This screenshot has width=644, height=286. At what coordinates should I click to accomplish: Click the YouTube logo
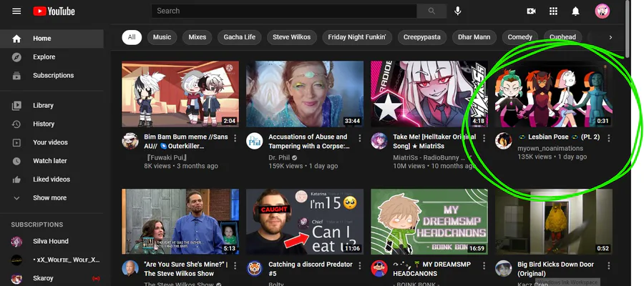[x=54, y=11]
